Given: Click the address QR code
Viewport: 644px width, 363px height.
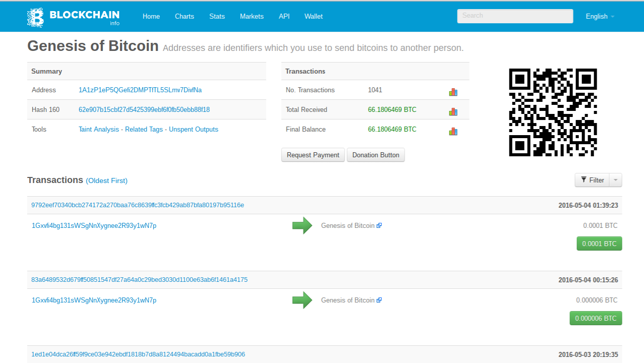Looking at the screenshot, I should [x=553, y=112].
